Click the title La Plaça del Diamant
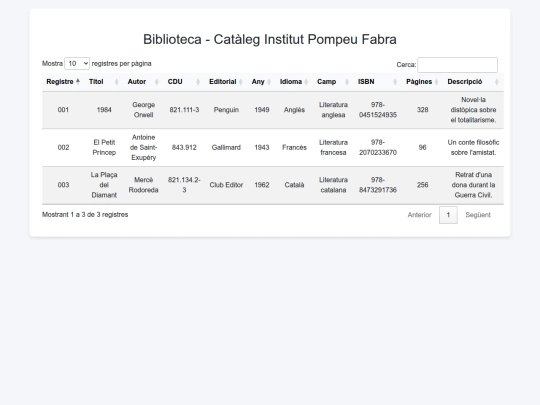 [104, 185]
